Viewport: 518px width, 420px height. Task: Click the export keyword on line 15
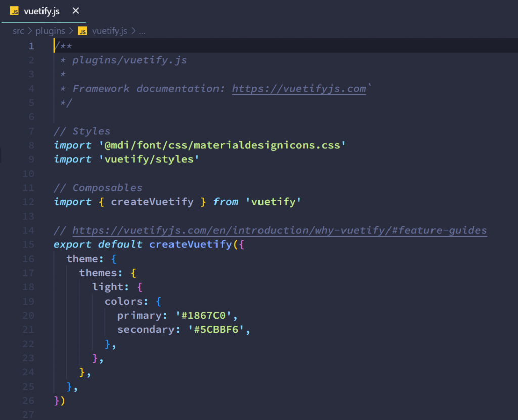(x=72, y=244)
